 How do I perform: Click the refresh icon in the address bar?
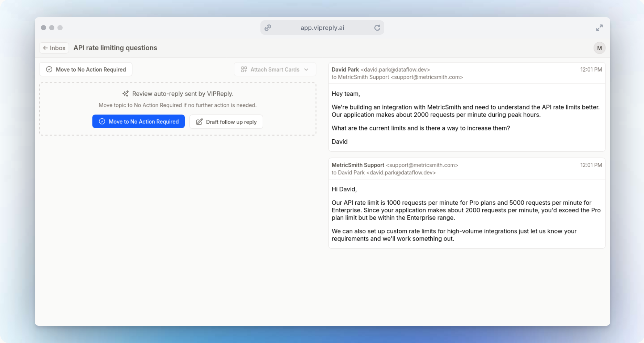[377, 28]
